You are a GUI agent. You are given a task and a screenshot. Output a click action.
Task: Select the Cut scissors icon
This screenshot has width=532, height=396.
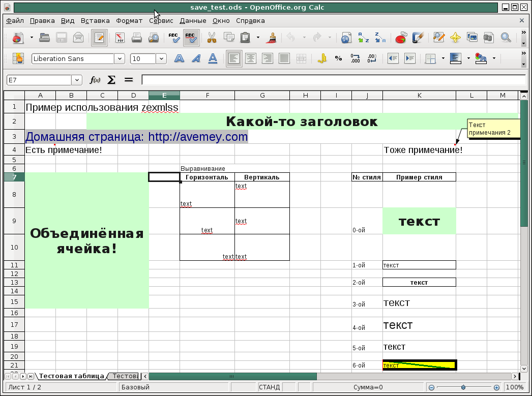click(x=212, y=38)
